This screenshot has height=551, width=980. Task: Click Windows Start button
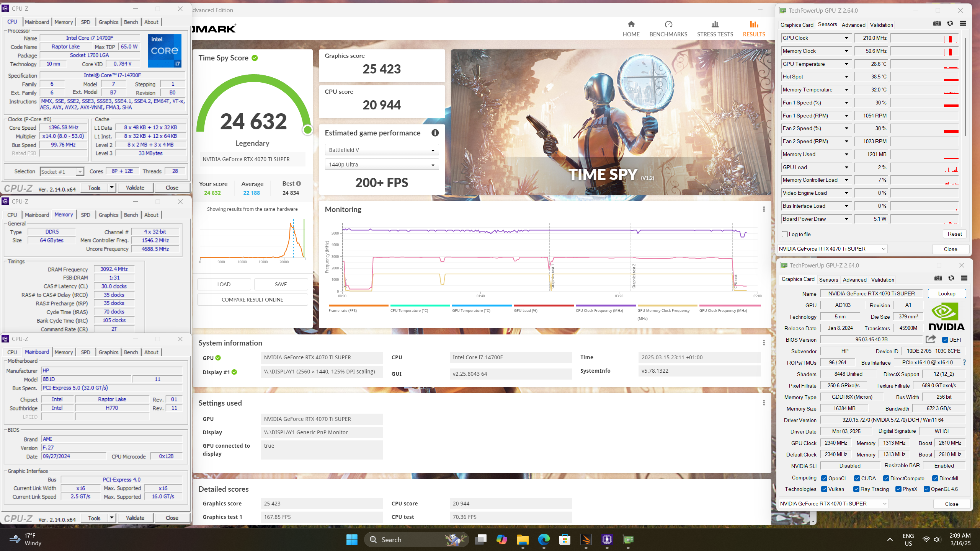click(x=351, y=540)
